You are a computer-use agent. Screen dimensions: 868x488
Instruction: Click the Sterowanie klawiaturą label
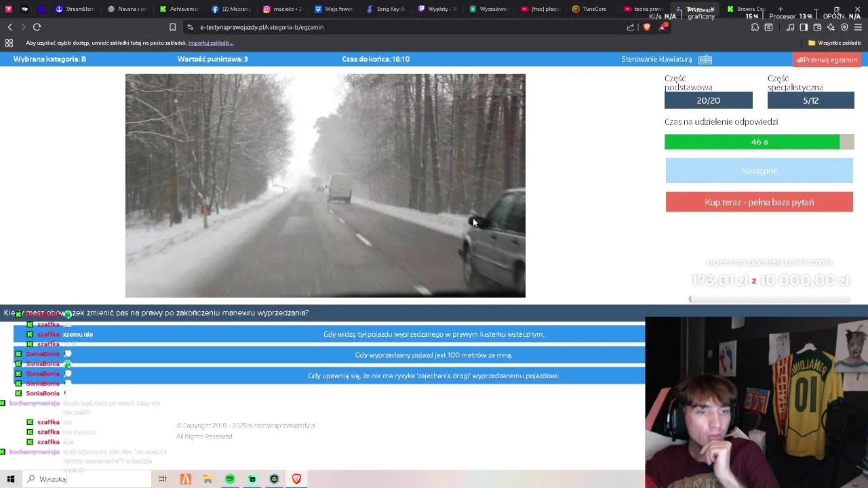656,60
